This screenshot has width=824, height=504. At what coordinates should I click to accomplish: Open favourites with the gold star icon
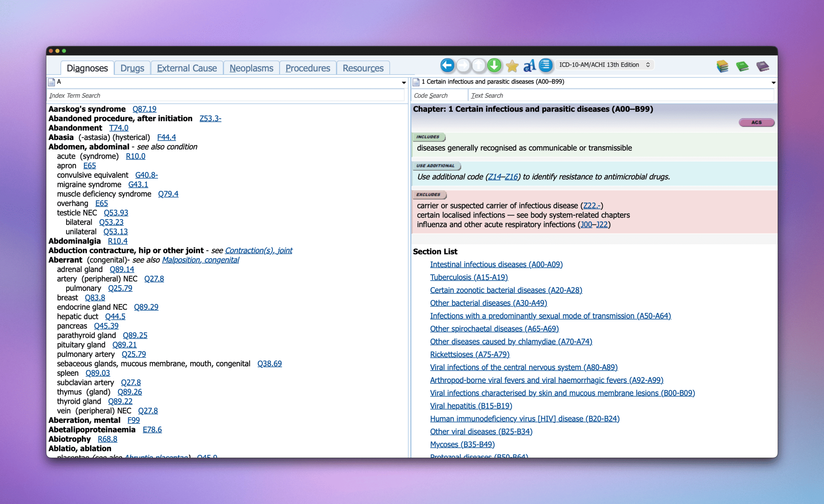click(x=512, y=66)
